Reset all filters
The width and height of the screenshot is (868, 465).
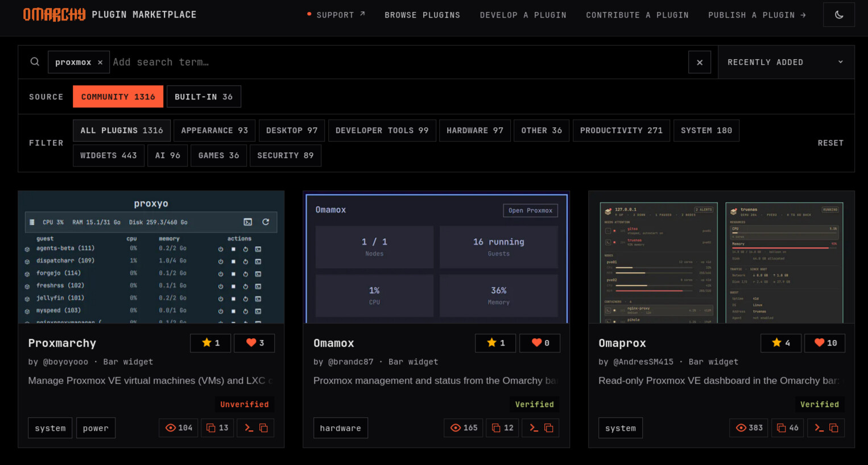click(830, 143)
